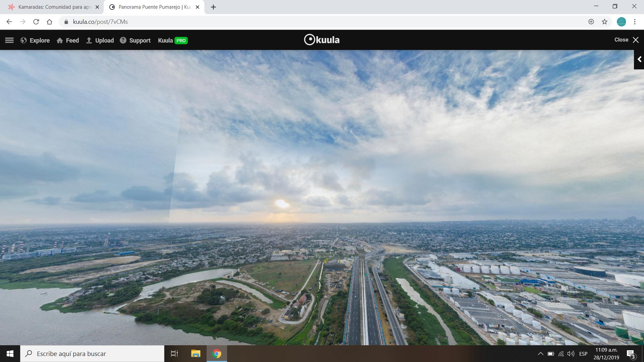Viewport: 644px width, 362px height.
Task: Open the Chrome home page
Action: [x=49, y=22]
